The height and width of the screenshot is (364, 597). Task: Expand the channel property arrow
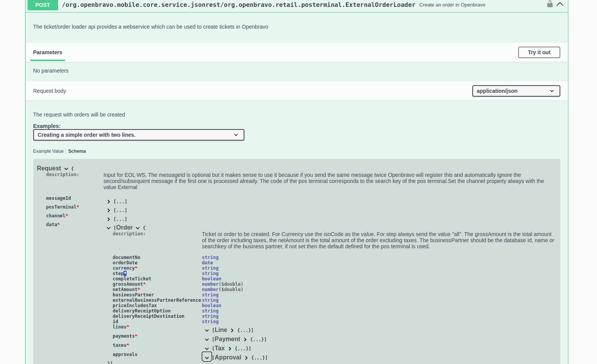(109, 219)
